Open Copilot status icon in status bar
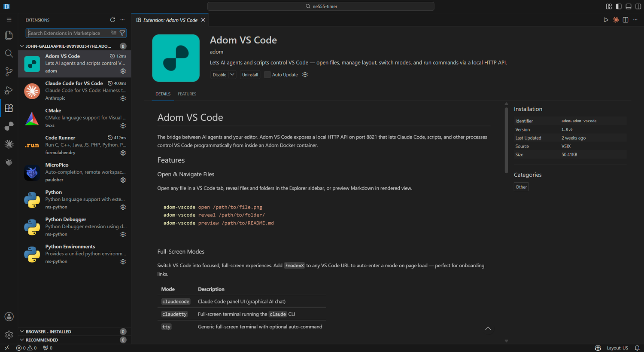Screen dimensions: 644x352 coord(598,348)
